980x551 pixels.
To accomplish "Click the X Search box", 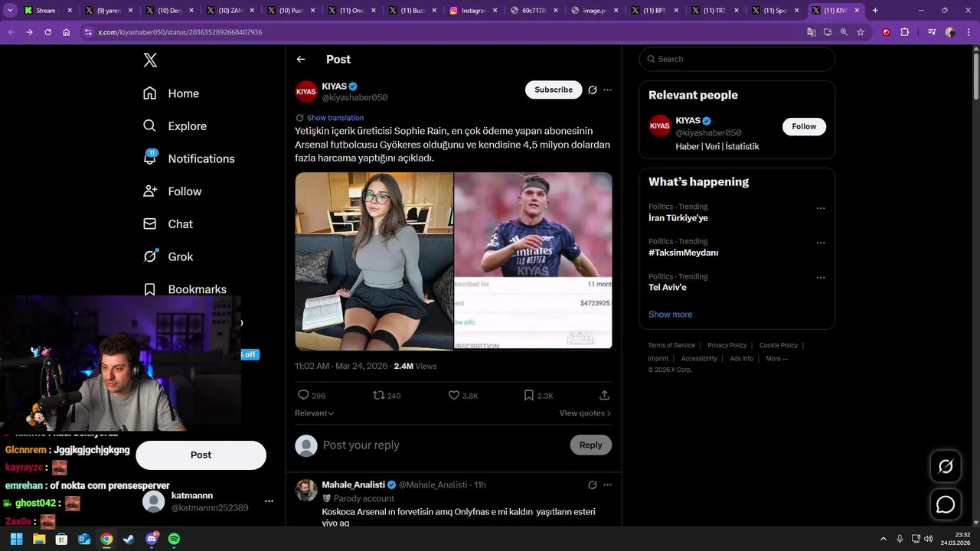I will pos(737,59).
